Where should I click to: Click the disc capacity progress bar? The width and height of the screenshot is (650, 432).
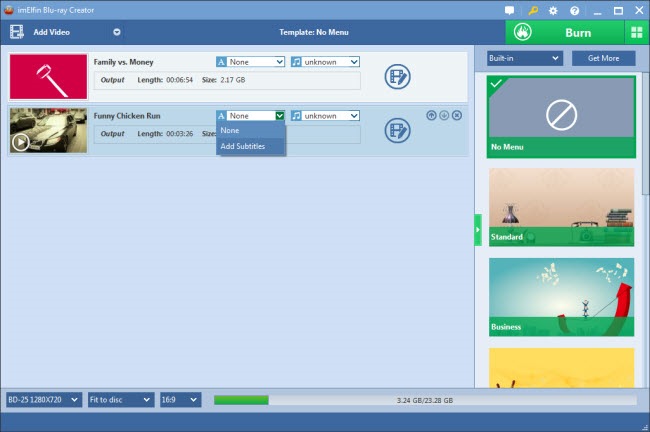(425, 400)
